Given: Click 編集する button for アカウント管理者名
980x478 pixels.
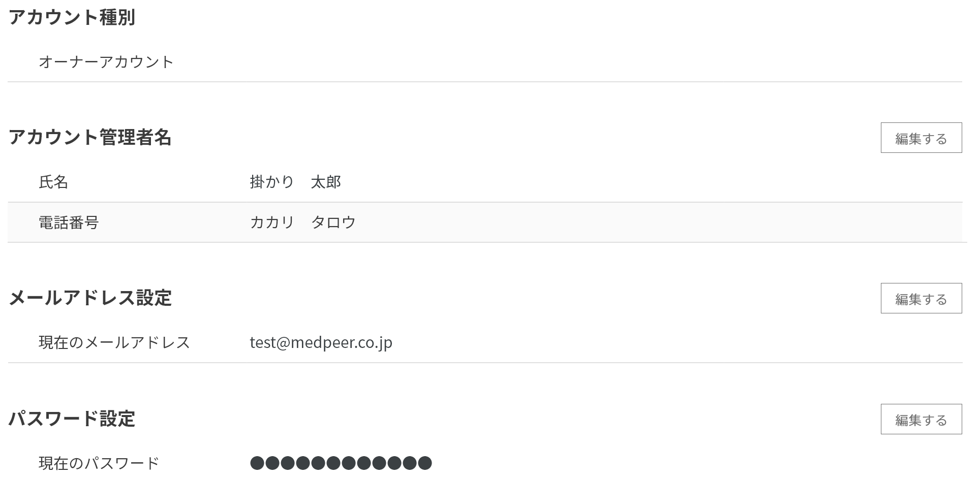Looking at the screenshot, I should click(x=921, y=138).
